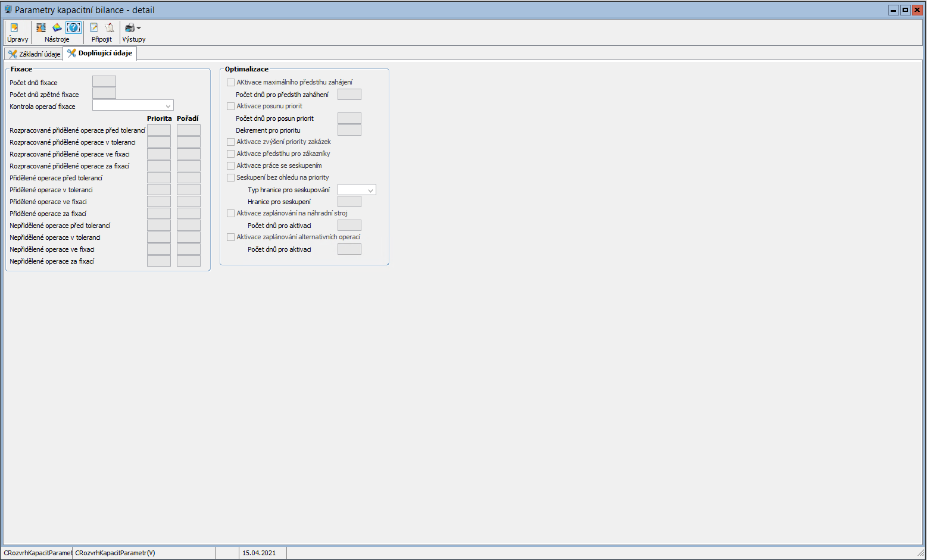Open the Výstupy printer dropdown arrow
This screenshot has height=560, width=927.
click(139, 28)
